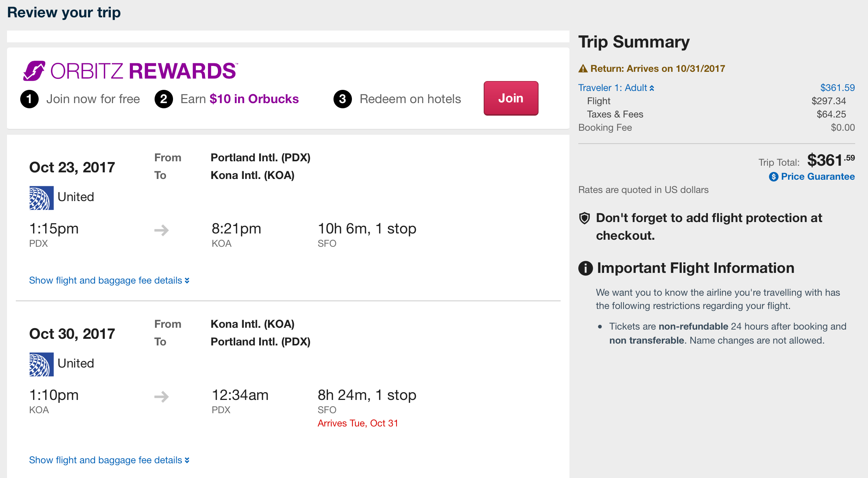This screenshot has width=868, height=478.
Task: Expand outbound flight and baggage fee details
Action: coord(109,281)
